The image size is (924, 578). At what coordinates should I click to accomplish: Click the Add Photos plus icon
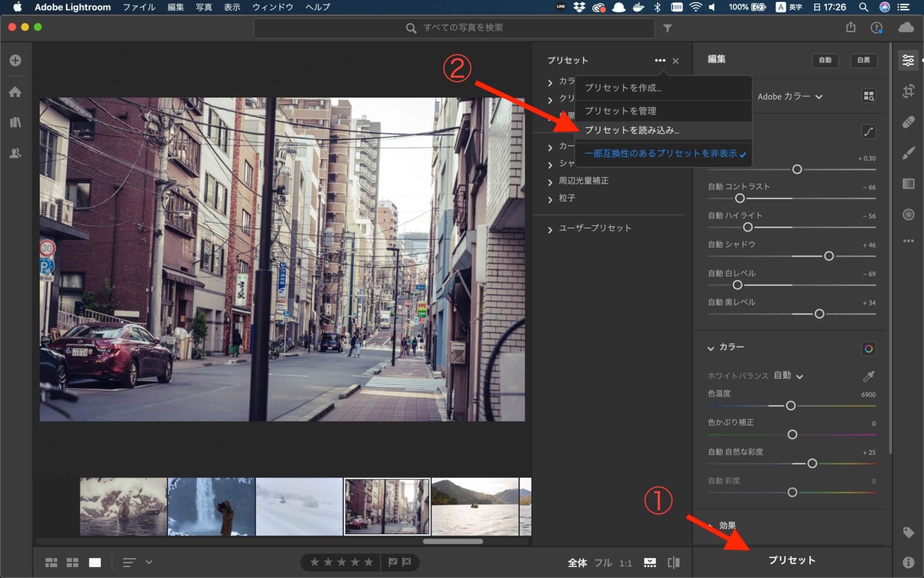coord(15,60)
